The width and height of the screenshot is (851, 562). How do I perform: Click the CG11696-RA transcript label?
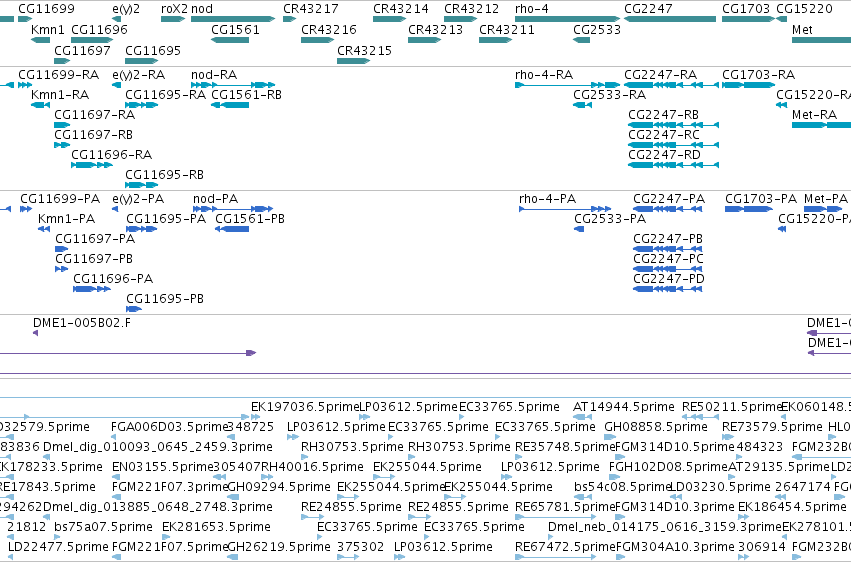[111, 155]
